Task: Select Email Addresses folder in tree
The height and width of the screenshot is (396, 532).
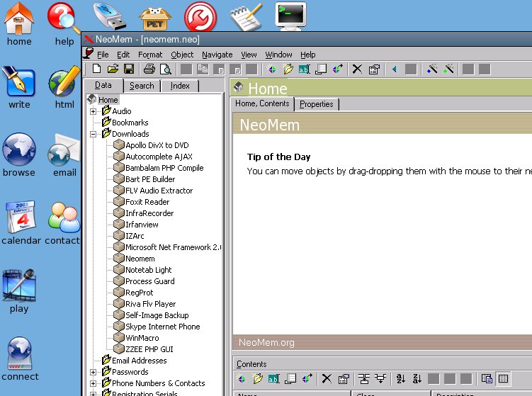Action: [139, 361]
